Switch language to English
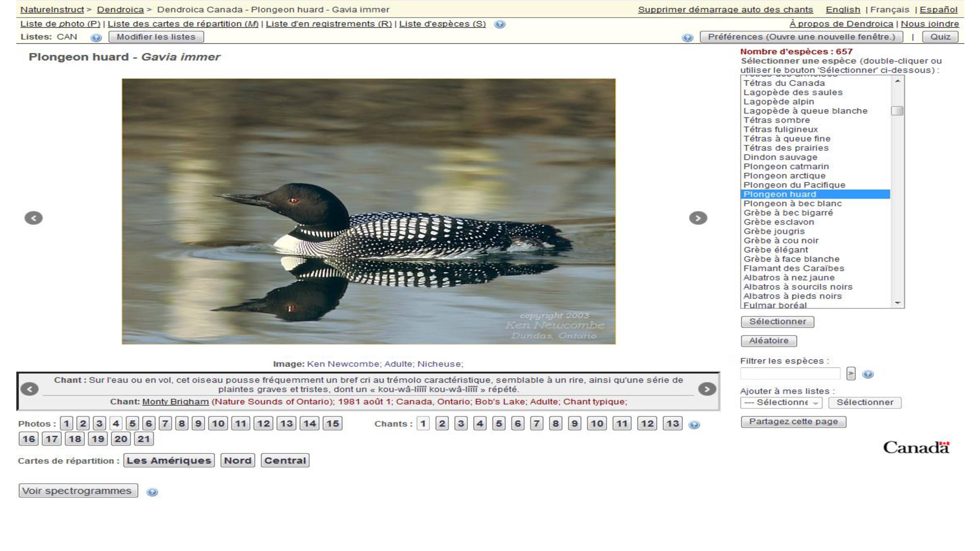 pos(843,9)
